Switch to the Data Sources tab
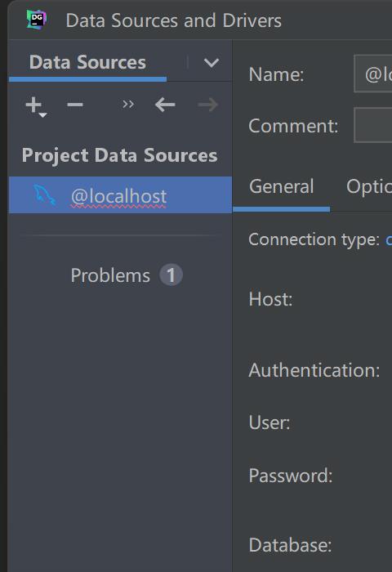This screenshot has height=572, width=392. pyautogui.click(x=87, y=62)
